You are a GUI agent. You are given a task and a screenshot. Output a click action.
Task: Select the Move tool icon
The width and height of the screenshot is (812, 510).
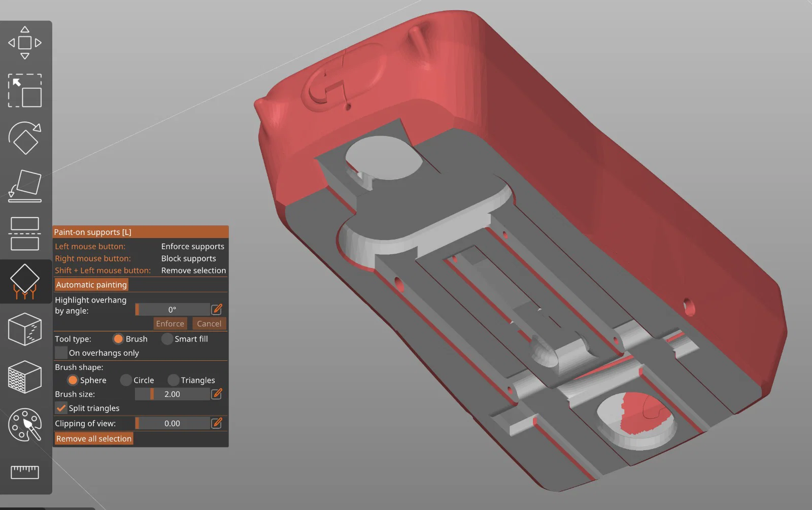click(25, 43)
